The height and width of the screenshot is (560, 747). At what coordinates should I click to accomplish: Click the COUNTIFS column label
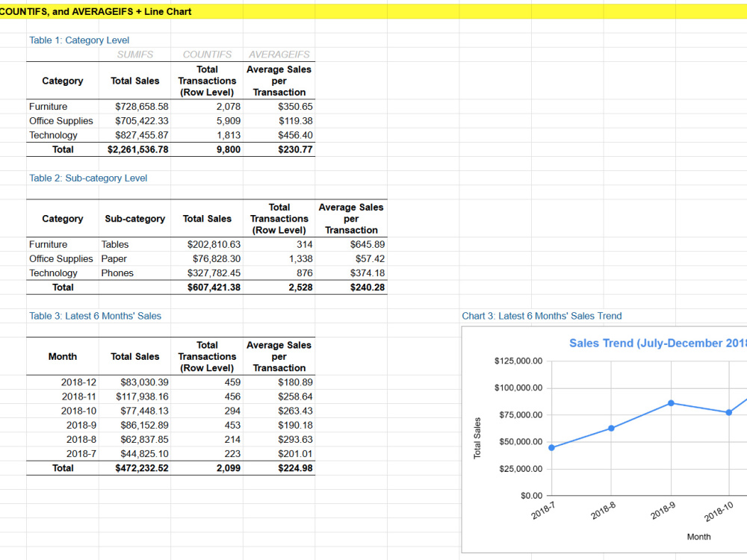click(207, 54)
